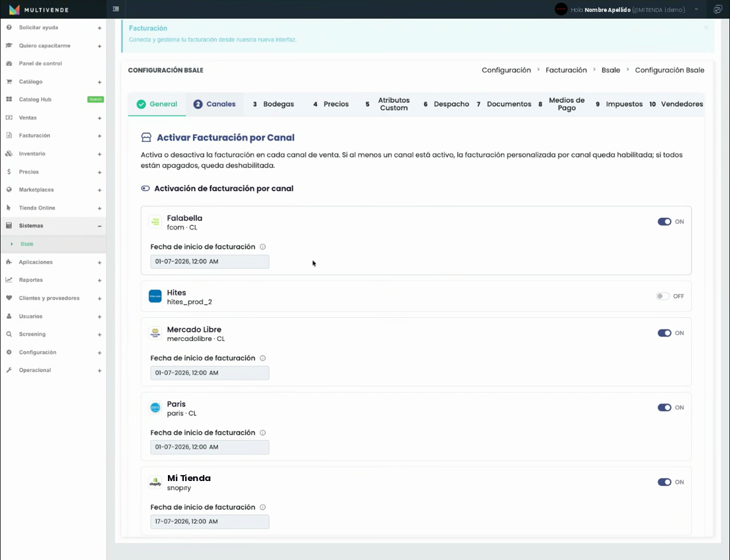Turn on Hites billing toggle
The height and width of the screenshot is (560, 730).
click(662, 296)
